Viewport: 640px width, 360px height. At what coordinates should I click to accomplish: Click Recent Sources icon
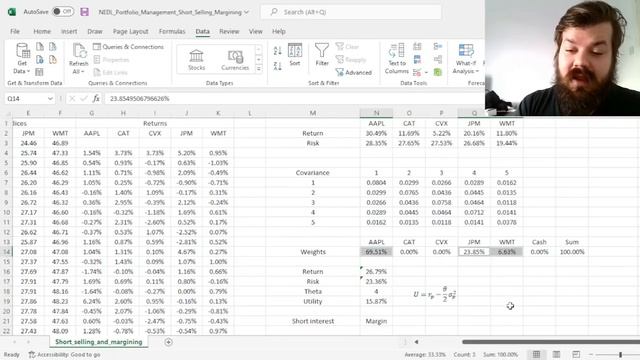click(53, 47)
